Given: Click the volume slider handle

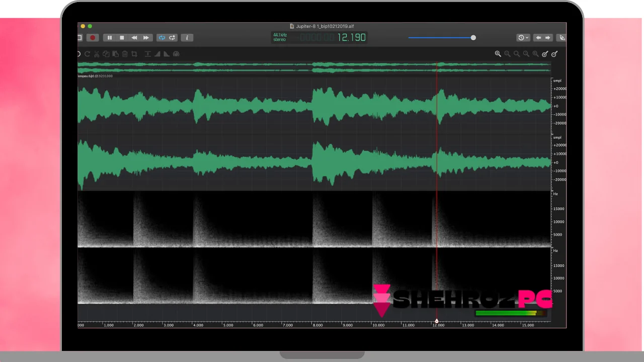Looking at the screenshot, I should pyautogui.click(x=473, y=38).
